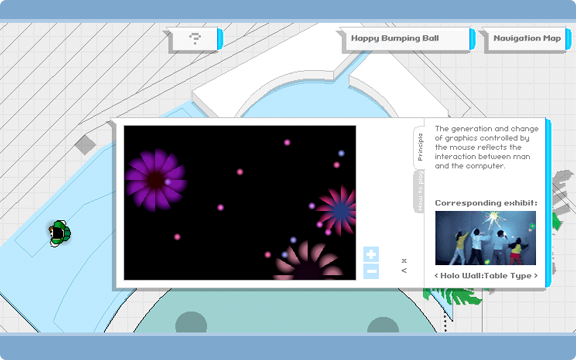Click the large purple flower in game
Image resolution: width=576 pixels, height=360 pixels.
156,180
